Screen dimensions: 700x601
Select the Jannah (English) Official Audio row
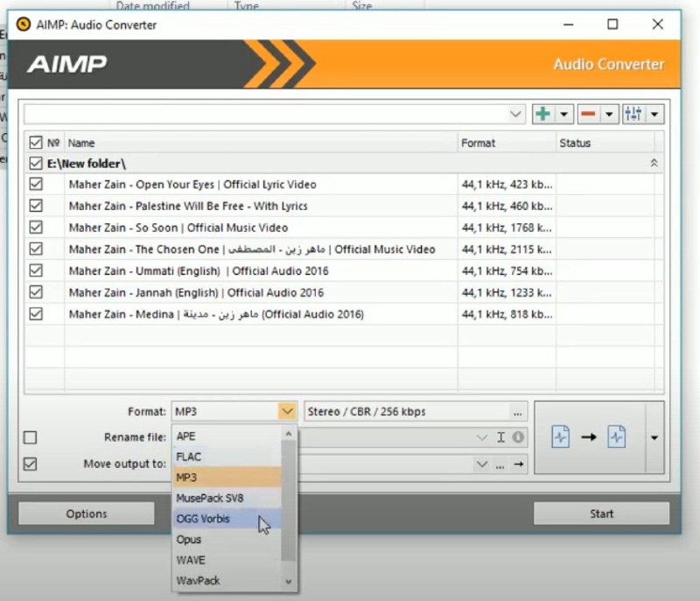pyautogui.click(x=344, y=293)
